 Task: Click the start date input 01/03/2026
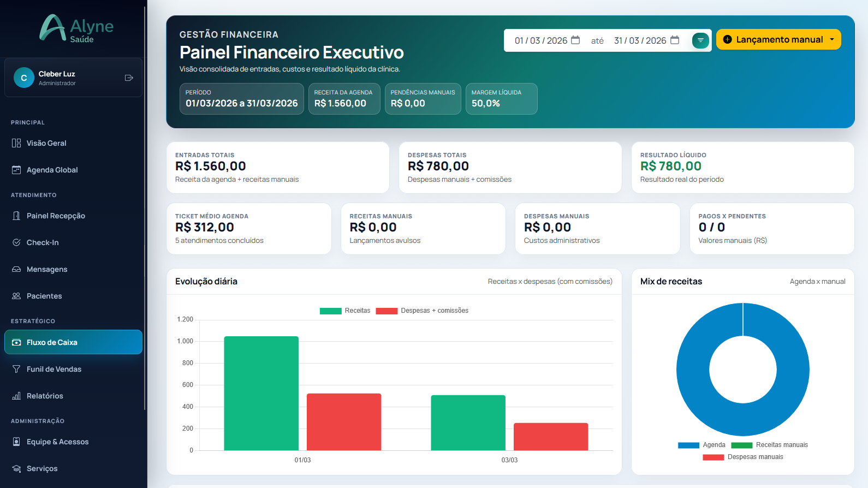coord(540,40)
